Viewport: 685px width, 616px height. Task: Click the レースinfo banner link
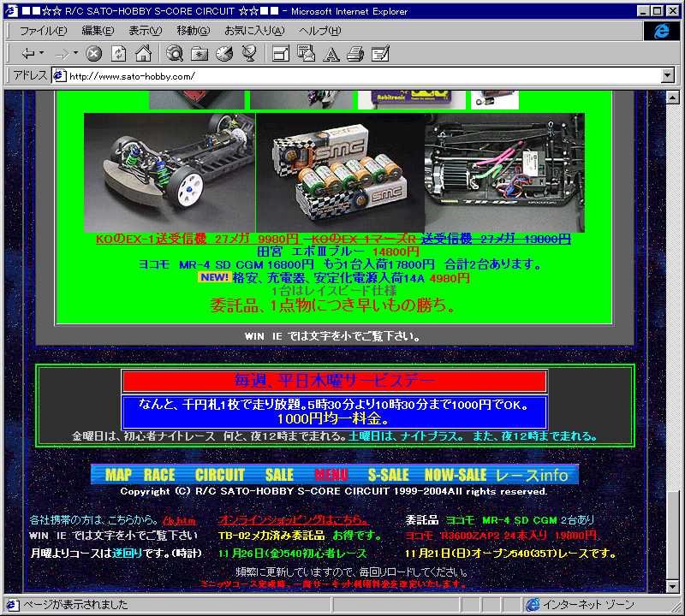[532, 475]
